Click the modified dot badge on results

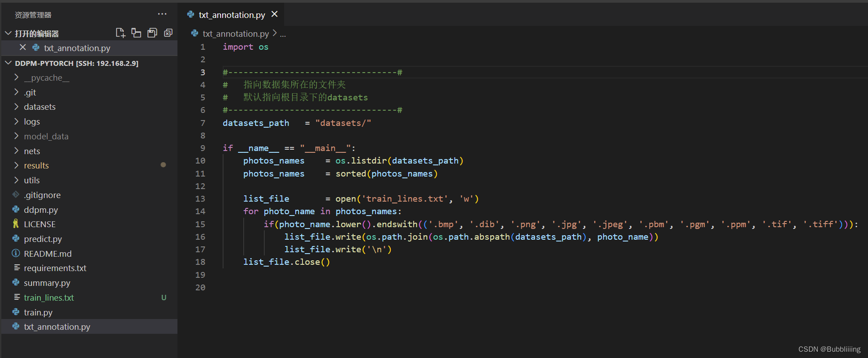[163, 165]
